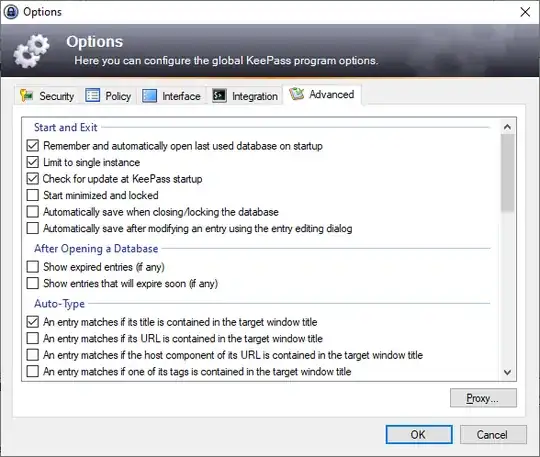Click the After Opening a Database heading
540x457 pixels.
pos(96,249)
